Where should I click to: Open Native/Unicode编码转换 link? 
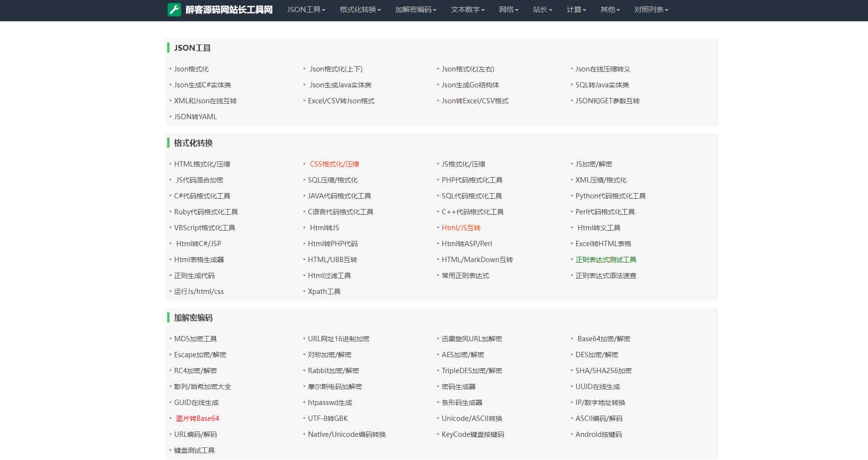[x=347, y=434]
